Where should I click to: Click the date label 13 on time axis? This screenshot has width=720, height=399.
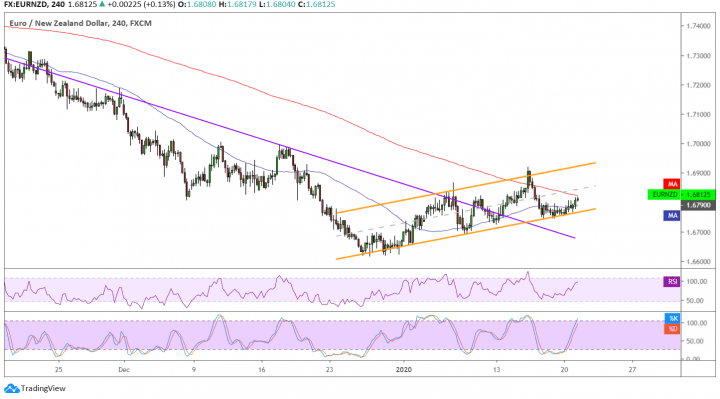[496, 370]
